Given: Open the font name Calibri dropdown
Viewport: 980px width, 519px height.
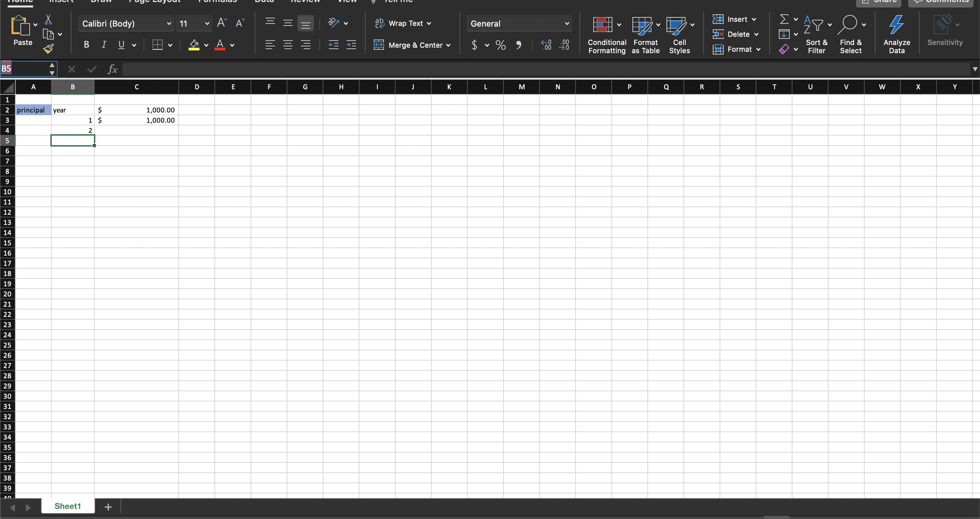Looking at the screenshot, I should [x=169, y=24].
